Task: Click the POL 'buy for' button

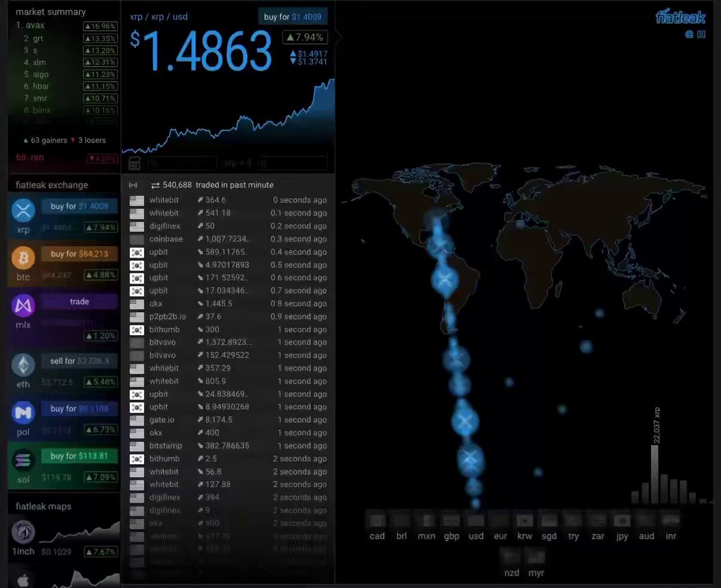Action: click(79, 408)
